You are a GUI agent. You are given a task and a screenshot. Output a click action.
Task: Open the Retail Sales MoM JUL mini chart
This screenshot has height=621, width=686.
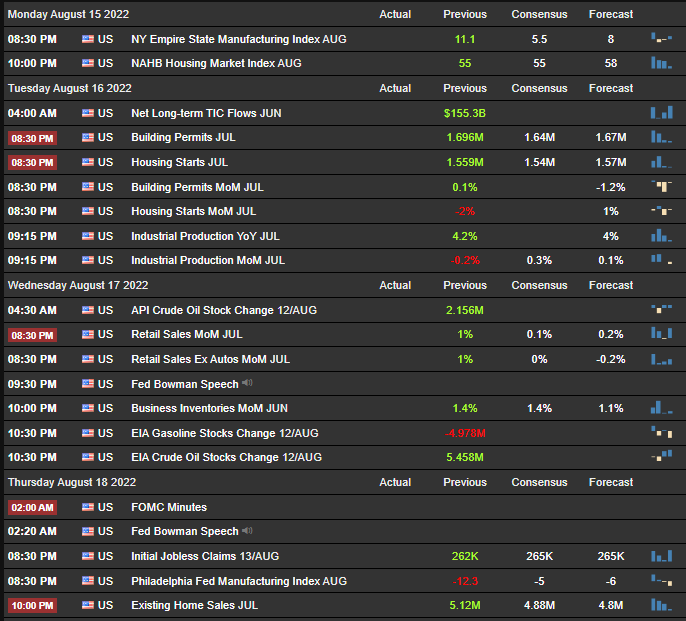pyautogui.click(x=662, y=334)
